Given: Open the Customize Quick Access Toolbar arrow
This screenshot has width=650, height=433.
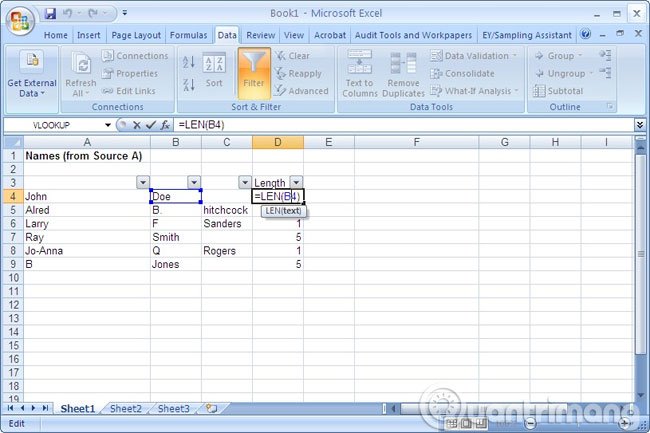Looking at the screenshot, I should pos(124,13).
